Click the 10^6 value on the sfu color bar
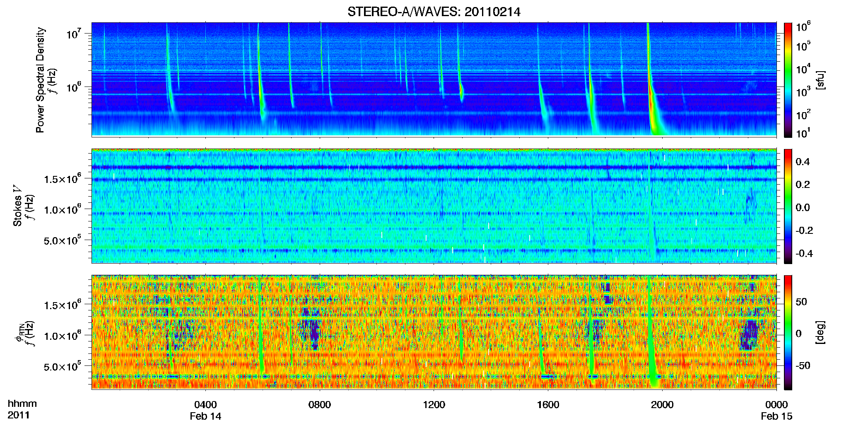The height and width of the screenshot is (447, 868). [x=803, y=26]
